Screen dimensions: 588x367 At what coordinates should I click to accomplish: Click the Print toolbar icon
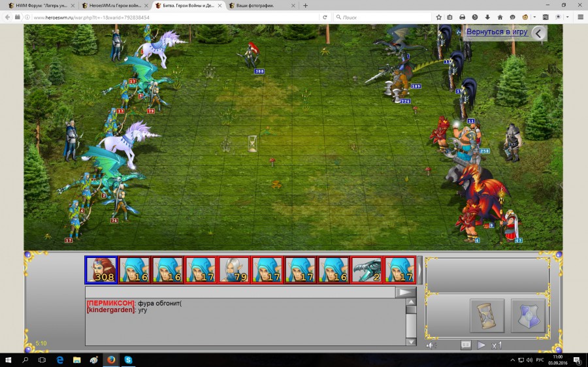462,17
